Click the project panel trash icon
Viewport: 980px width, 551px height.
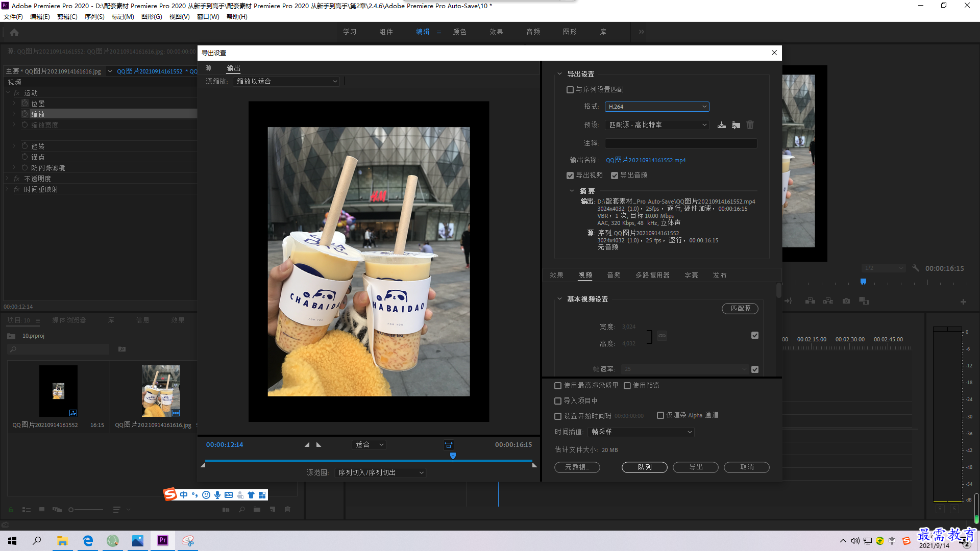(x=287, y=510)
